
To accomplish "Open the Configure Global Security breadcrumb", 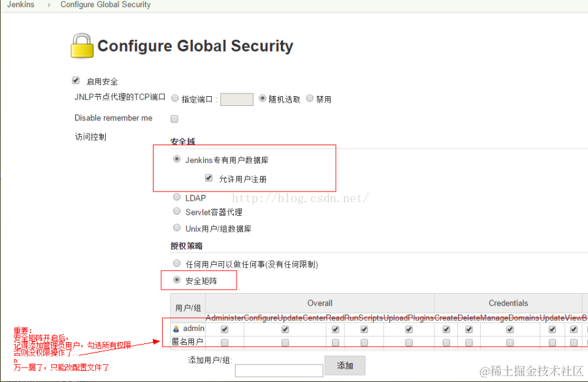I will 105,5.
